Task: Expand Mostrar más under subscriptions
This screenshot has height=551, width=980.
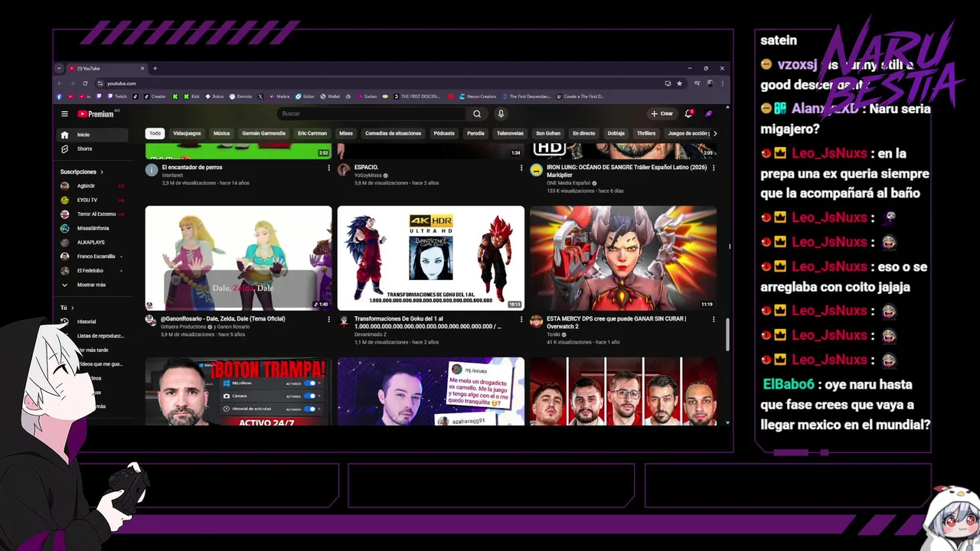Action: pyautogui.click(x=93, y=285)
